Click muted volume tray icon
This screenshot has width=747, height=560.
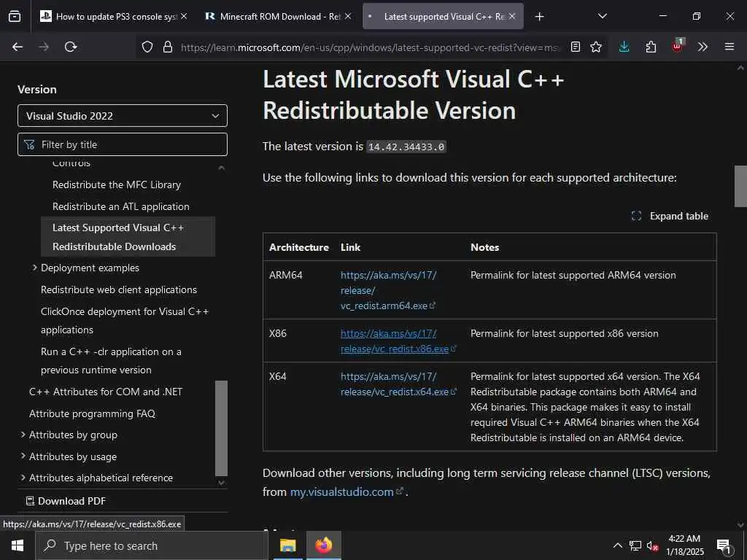[652, 546]
